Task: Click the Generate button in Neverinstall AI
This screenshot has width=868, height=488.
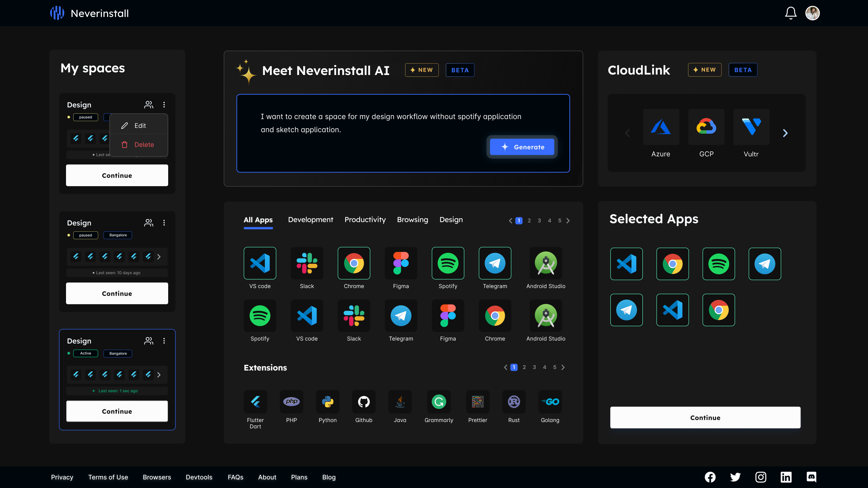Action: point(522,147)
